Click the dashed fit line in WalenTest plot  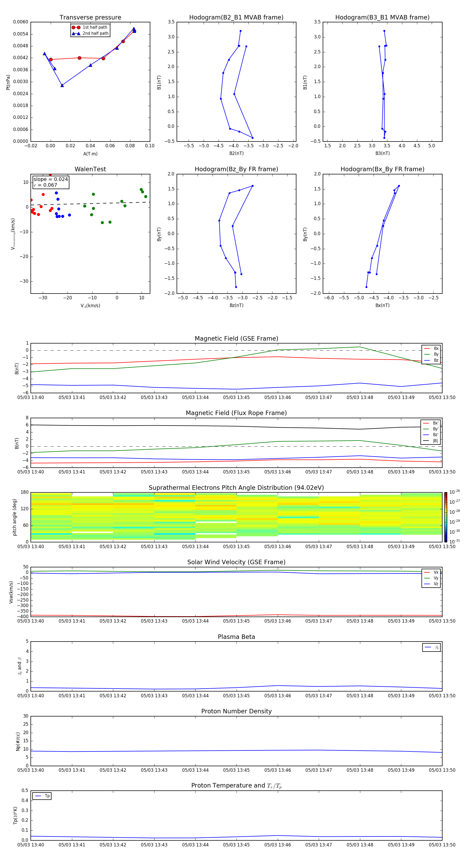[x=90, y=204]
